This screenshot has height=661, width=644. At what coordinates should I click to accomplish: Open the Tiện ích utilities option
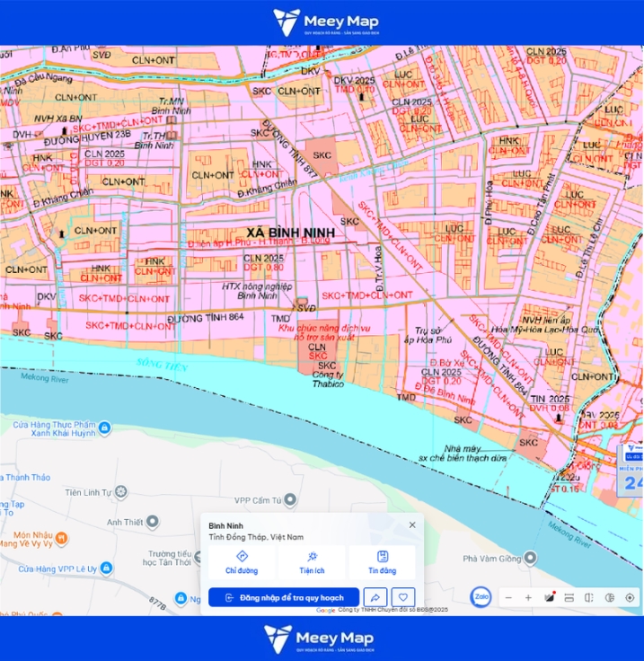[x=312, y=562]
